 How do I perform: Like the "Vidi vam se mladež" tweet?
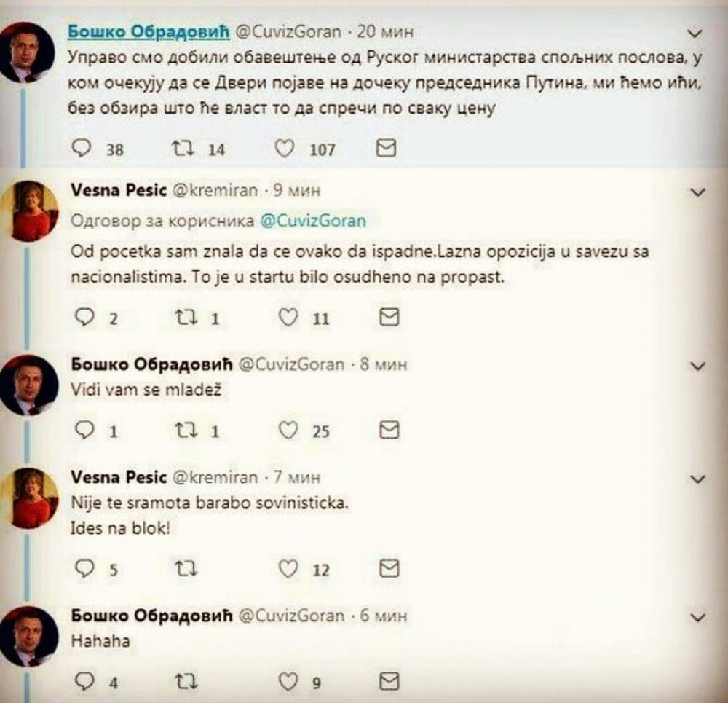coord(289,431)
